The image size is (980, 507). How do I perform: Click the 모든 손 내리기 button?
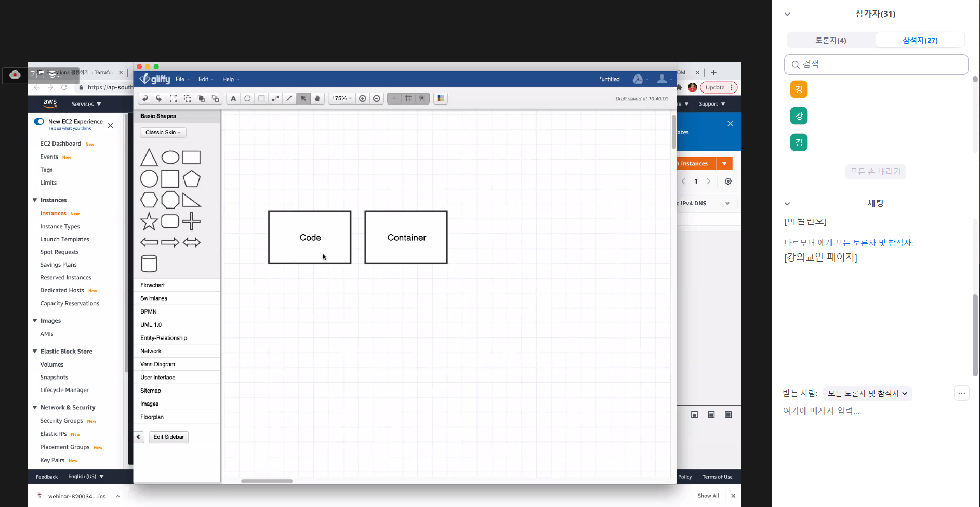(x=875, y=172)
